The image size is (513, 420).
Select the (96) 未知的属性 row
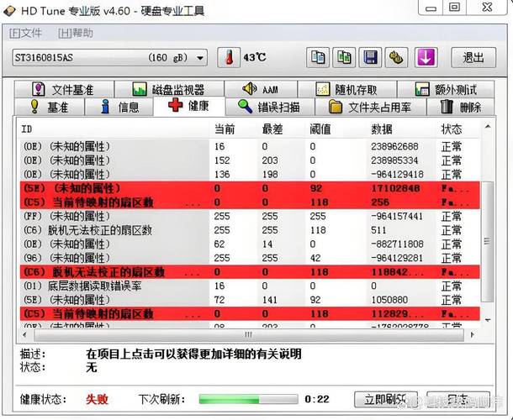coord(250,258)
